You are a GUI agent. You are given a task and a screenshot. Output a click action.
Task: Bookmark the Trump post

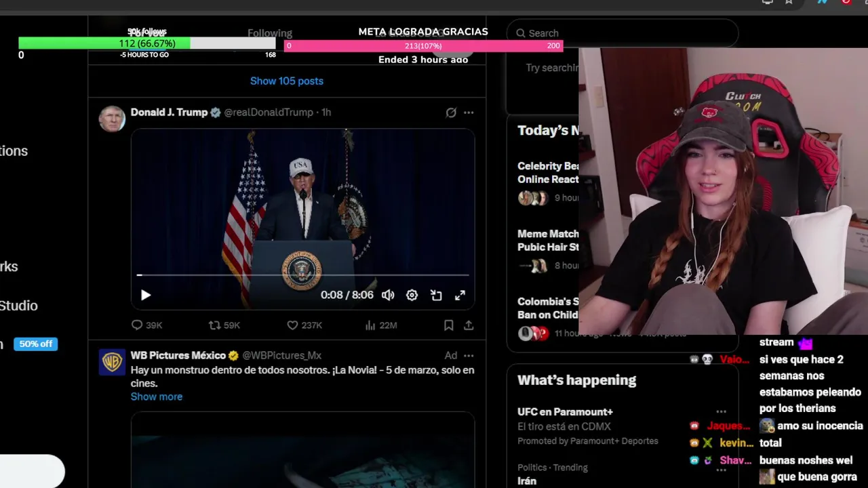coord(448,325)
